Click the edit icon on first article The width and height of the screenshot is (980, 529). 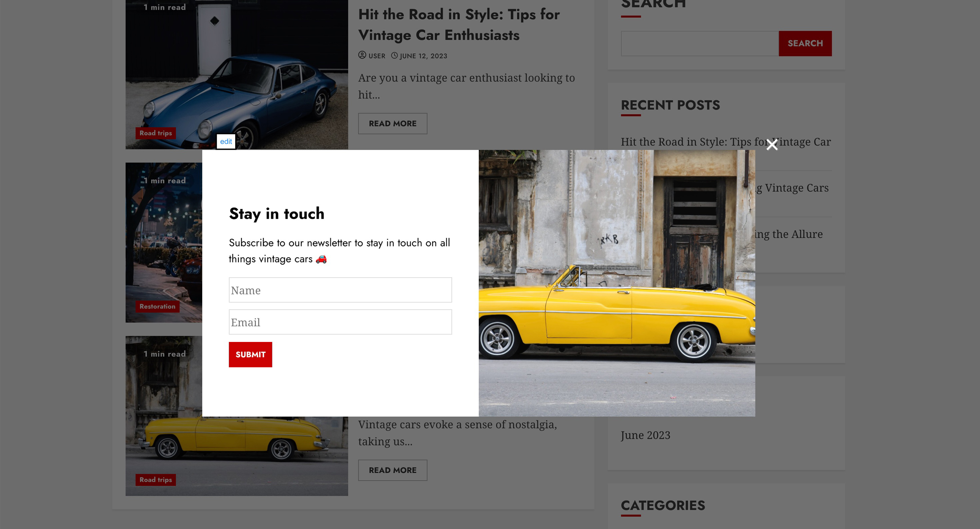pyautogui.click(x=226, y=141)
